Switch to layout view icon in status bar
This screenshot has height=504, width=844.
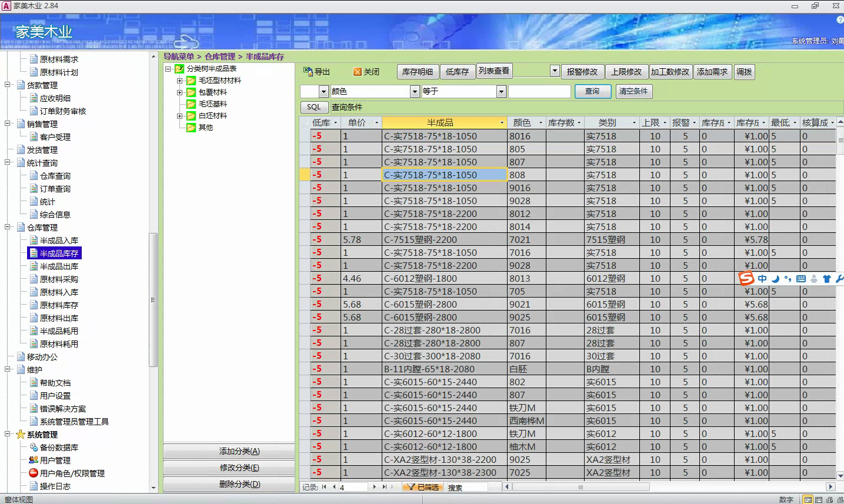tap(829, 499)
